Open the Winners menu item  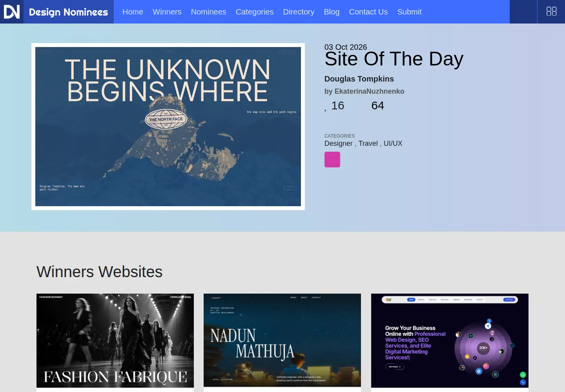167,12
